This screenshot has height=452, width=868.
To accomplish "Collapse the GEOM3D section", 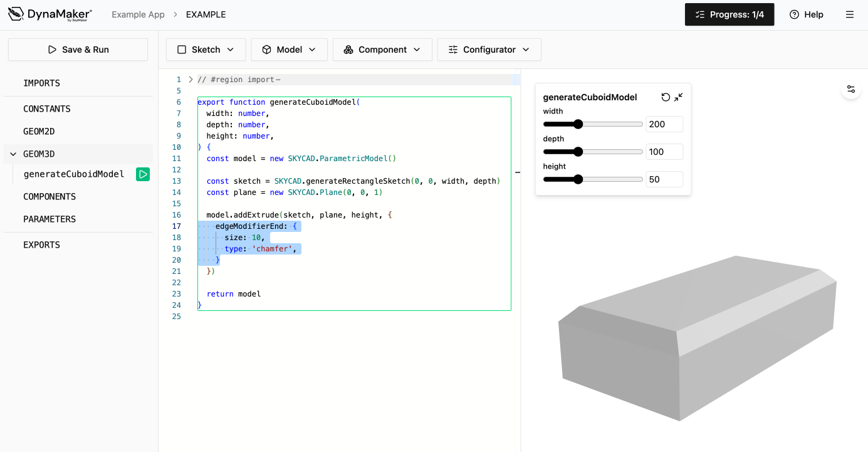I will click(x=13, y=154).
